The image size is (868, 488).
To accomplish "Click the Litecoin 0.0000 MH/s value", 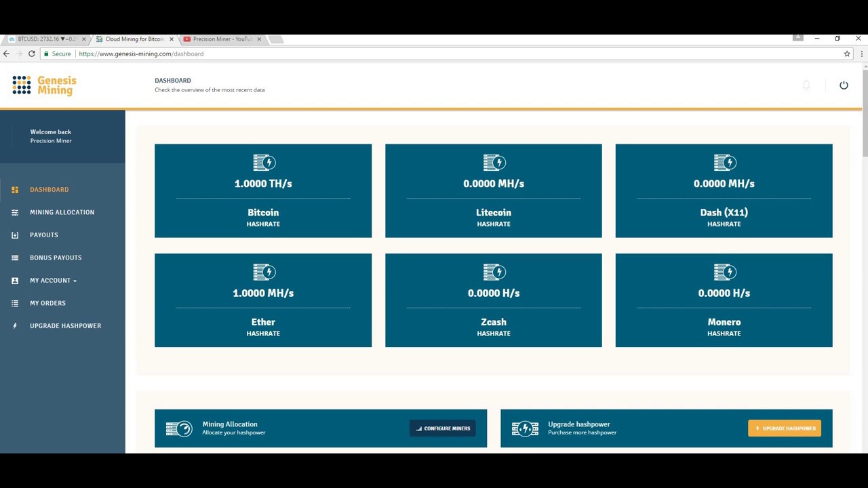I will [x=494, y=184].
